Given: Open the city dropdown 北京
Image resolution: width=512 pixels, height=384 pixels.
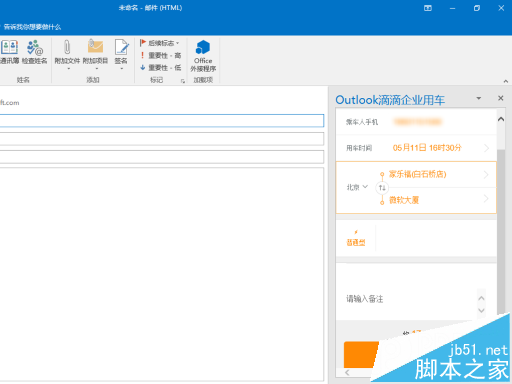Looking at the screenshot, I should pyautogui.click(x=357, y=187).
